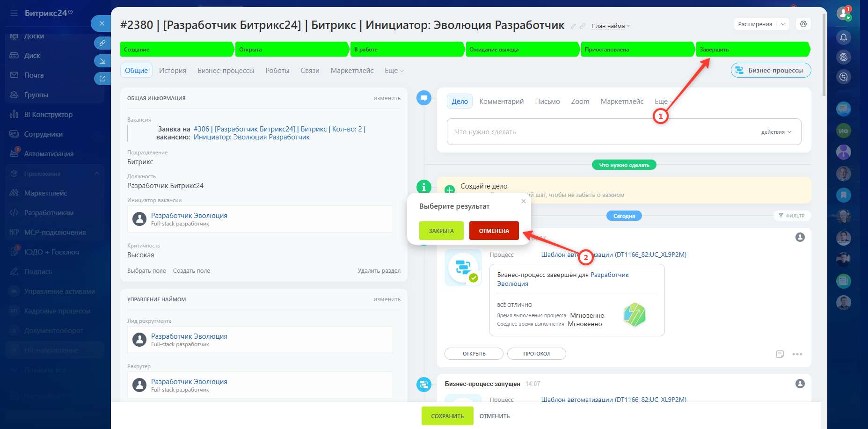
Task: Choose the ОТМЕНЕНА result button
Action: [494, 231]
